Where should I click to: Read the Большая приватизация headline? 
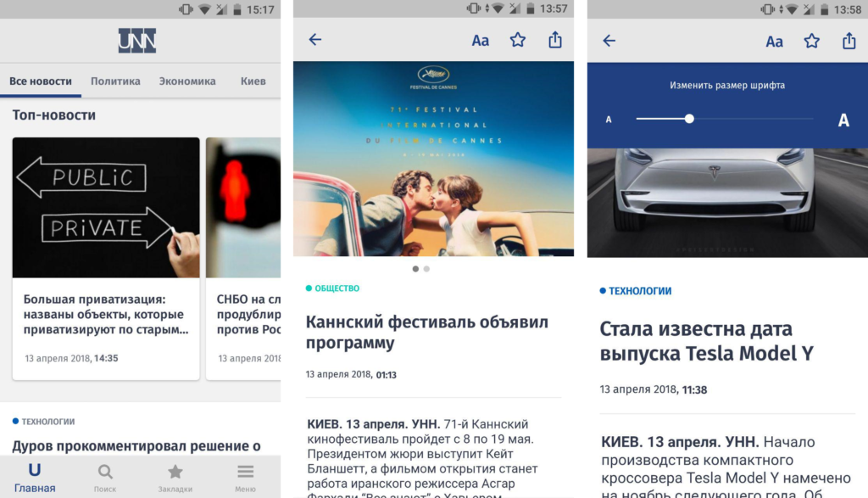tap(106, 314)
